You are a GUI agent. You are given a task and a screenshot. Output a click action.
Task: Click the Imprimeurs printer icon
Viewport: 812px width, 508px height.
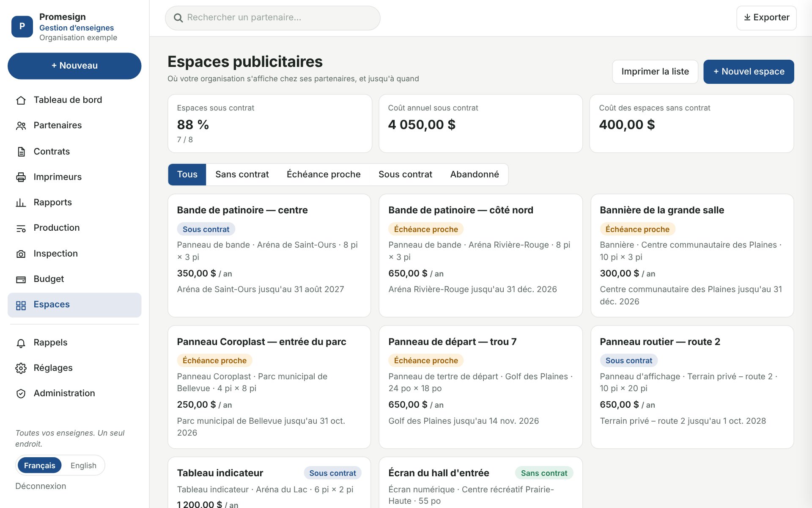[x=21, y=177]
